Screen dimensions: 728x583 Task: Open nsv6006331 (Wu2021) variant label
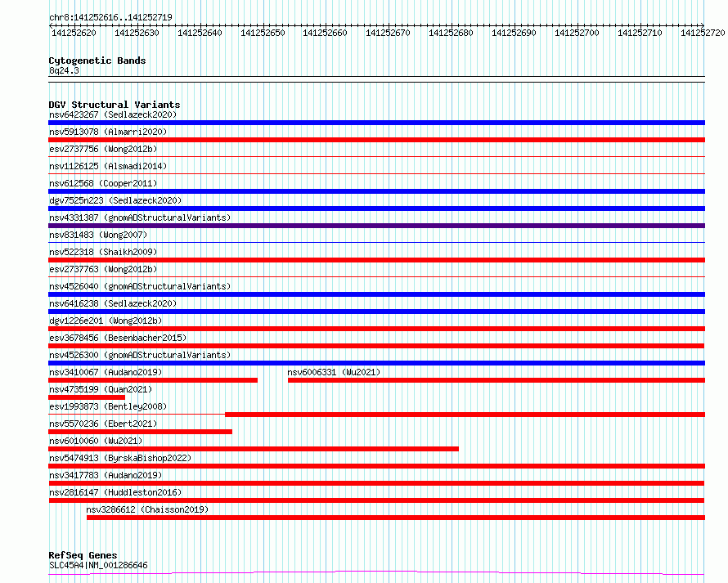pyautogui.click(x=334, y=372)
